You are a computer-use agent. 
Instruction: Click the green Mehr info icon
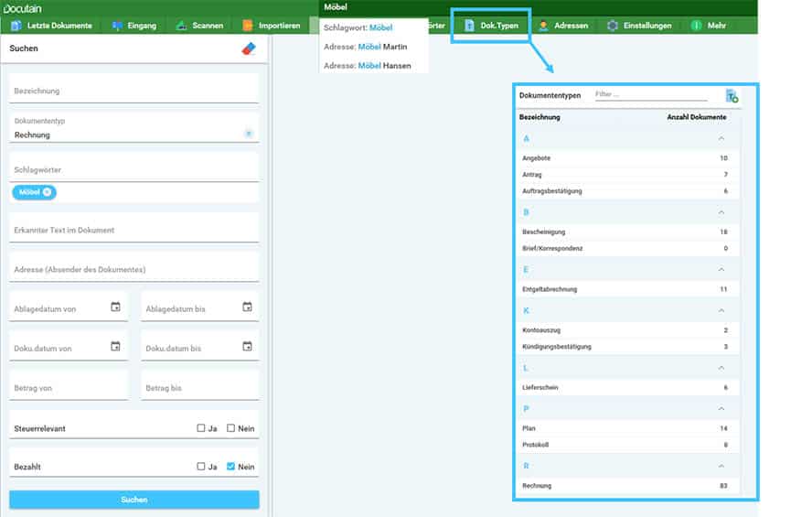[697, 26]
